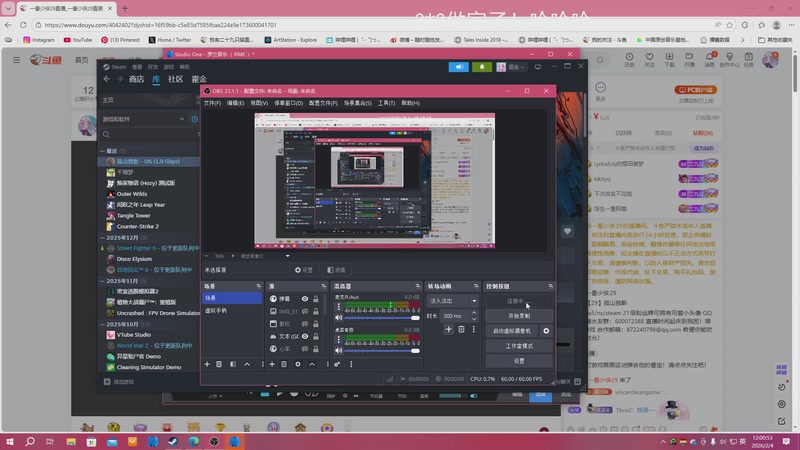Favorite the Douyu stream with heart icon
This screenshot has width=800, height=450.
[649, 57]
